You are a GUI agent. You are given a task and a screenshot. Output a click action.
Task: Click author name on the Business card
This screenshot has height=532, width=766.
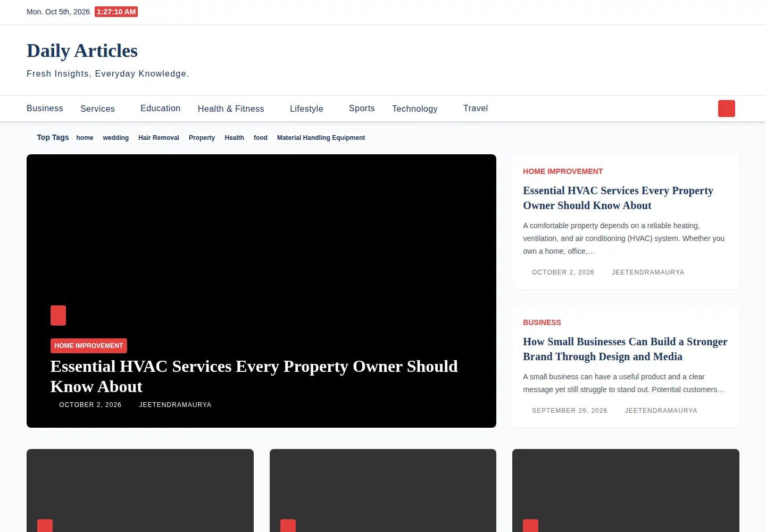click(x=661, y=411)
